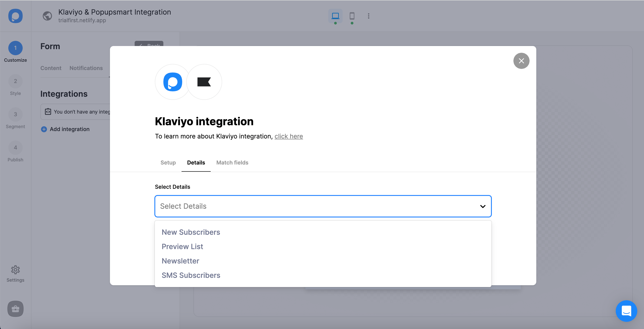Switch to the Setup tab
Image resolution: width=644 pixels, height=329 pixels.
click(x=168, y=162)
